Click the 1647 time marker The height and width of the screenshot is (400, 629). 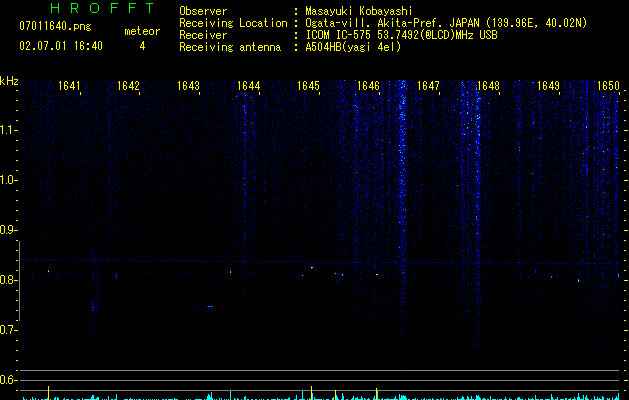(428, 86)
